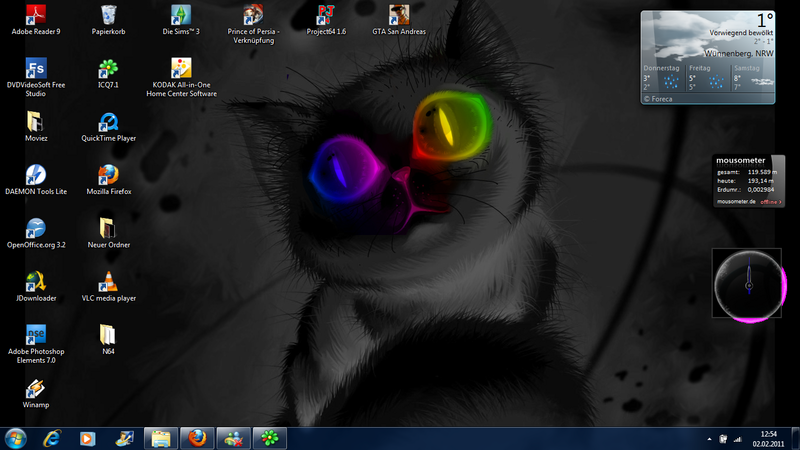This screenshot has height=450, width=800.
Task: Switch to Firefox taskbar window
Action: (x=197, y=438)
